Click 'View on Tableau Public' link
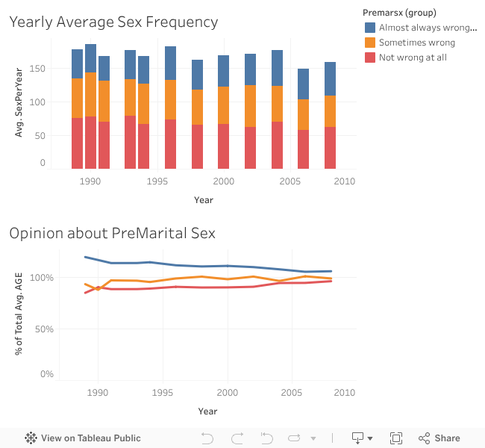Screen dimensions: 485x448 pyautogui.click(x=90, y=438)
